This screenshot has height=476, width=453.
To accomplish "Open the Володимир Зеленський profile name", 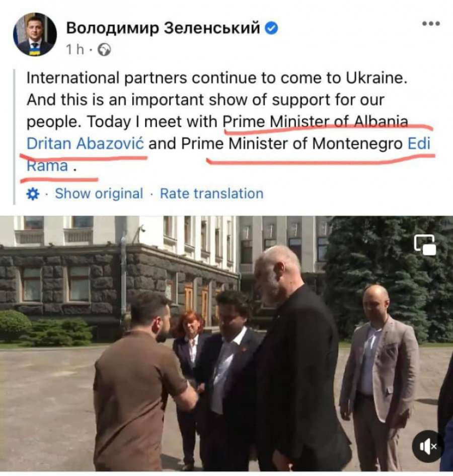I will click(x=163, y=28).
